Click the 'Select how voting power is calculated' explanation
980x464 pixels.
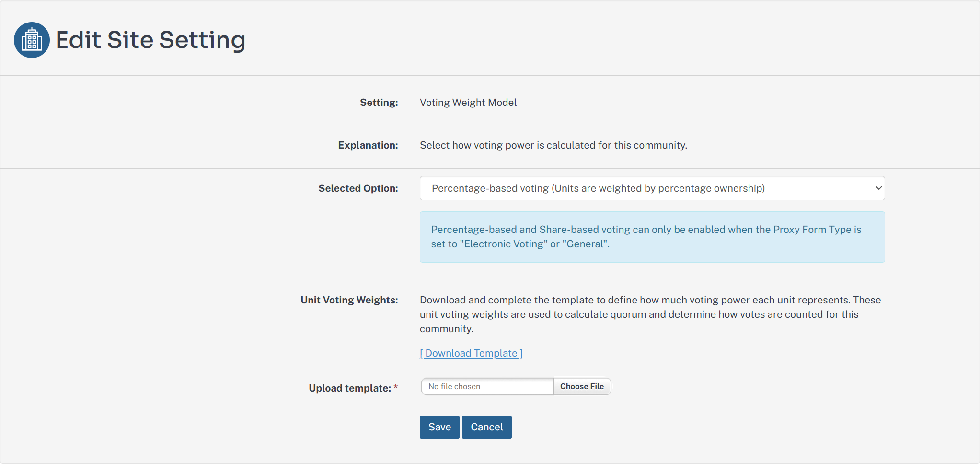click(553, 145)
